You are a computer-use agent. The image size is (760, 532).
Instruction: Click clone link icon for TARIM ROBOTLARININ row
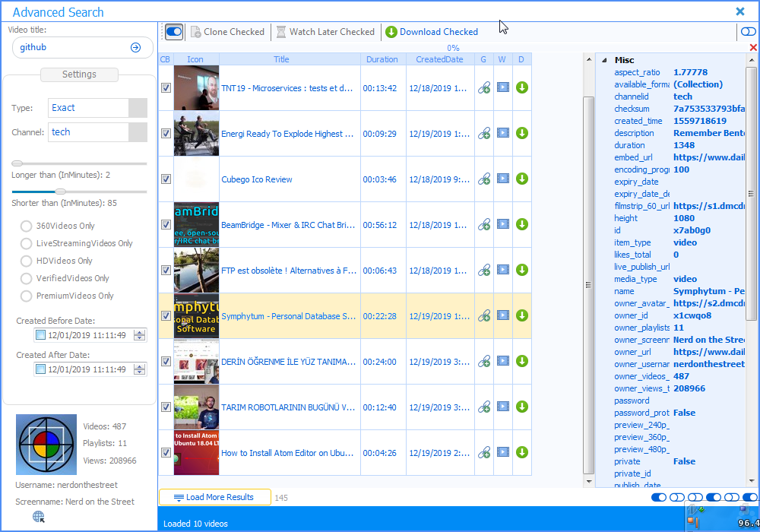[483, 407]
